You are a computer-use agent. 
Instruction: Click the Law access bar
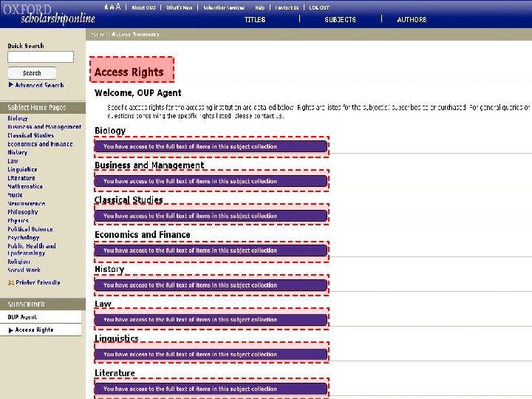pyautogui.click(x=211, y=320)
